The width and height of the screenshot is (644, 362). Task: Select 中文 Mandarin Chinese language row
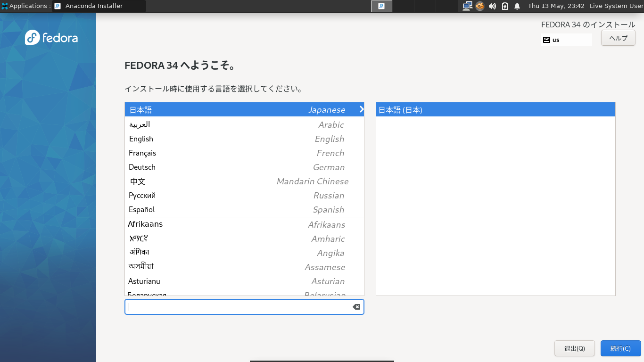[244, 181]
